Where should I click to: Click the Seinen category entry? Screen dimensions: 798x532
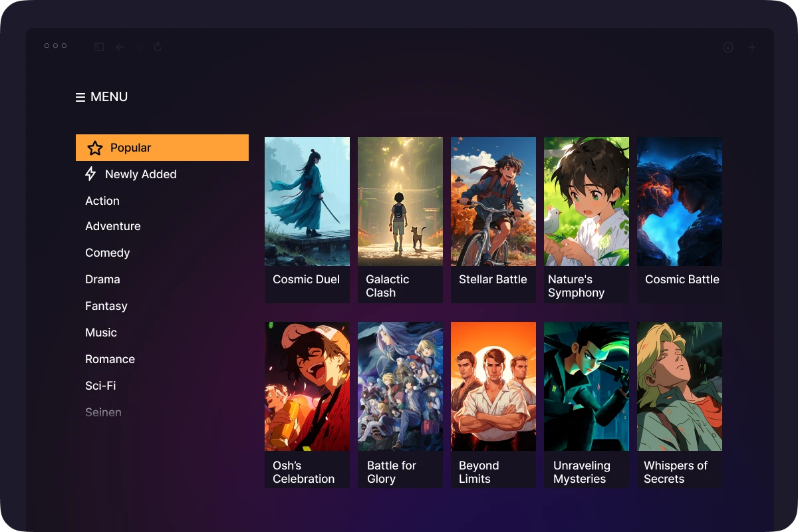pyautogui.click(x=103, y=412)
